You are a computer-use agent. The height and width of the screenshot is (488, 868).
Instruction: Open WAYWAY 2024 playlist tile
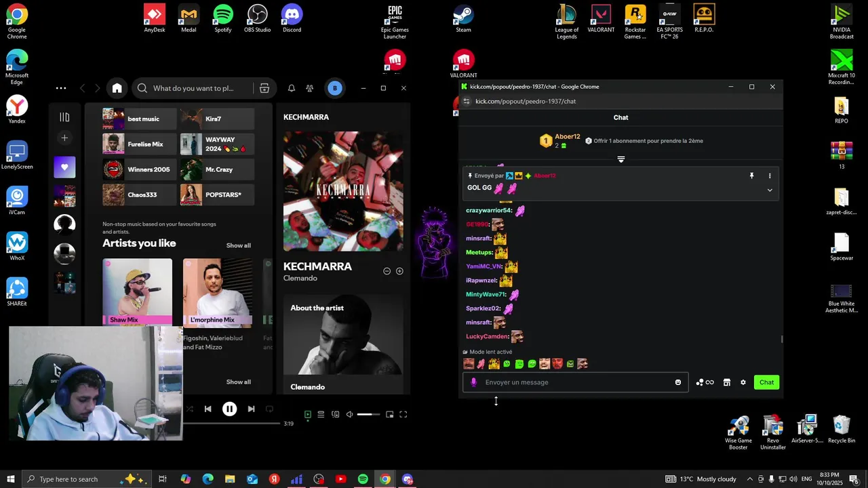click(x=217, y=144)
